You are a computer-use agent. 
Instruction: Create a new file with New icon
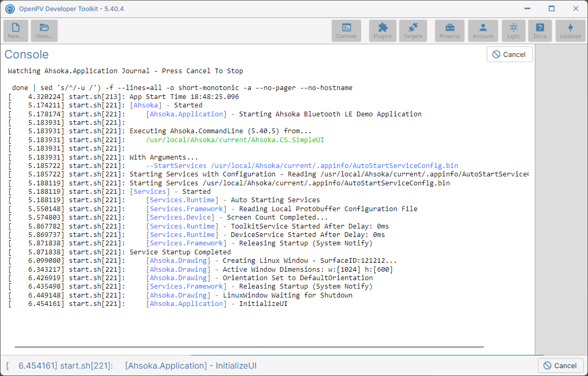tap(16, 31)
